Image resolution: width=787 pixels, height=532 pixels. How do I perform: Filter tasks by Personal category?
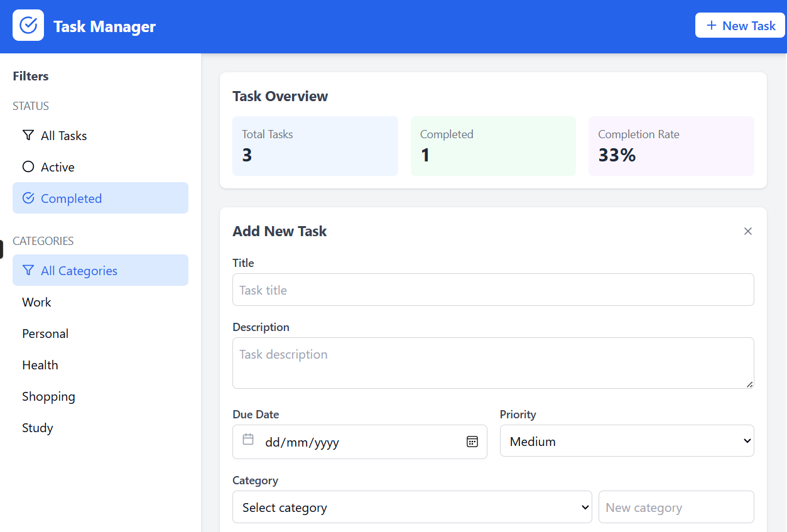click(x=100, y=334)
